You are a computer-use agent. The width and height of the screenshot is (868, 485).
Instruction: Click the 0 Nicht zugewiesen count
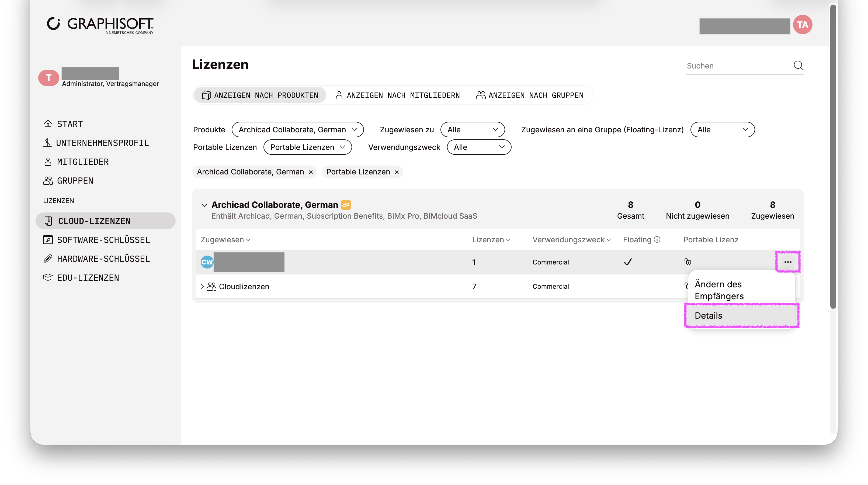[x=697, y=210]
